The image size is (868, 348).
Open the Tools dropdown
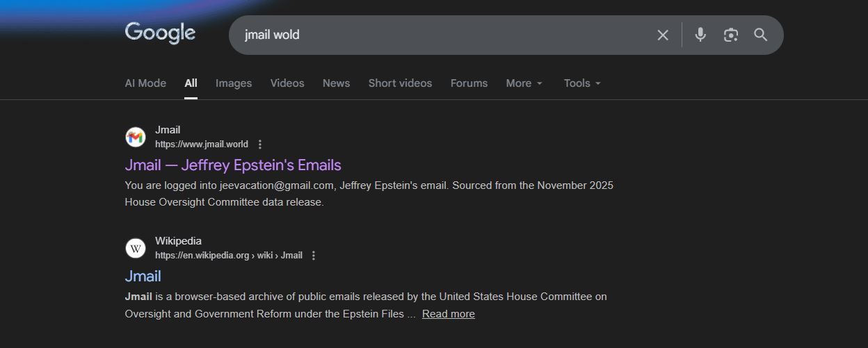pos(582,83)
